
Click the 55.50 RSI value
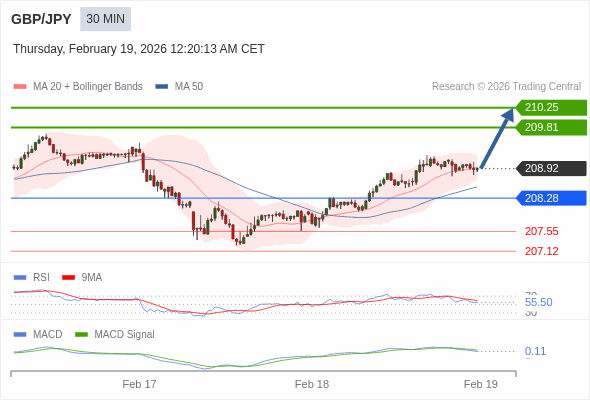(x=538, y=302)
